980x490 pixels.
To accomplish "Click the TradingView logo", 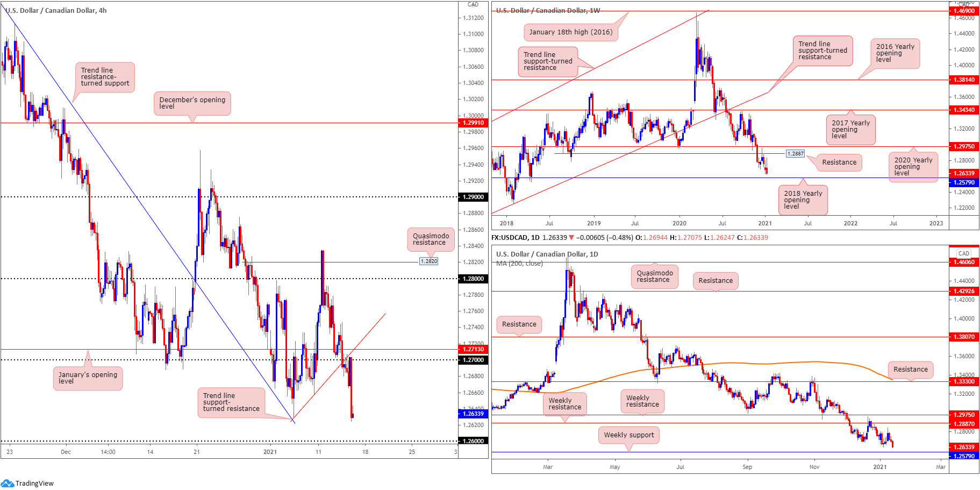I will [27, 483].
